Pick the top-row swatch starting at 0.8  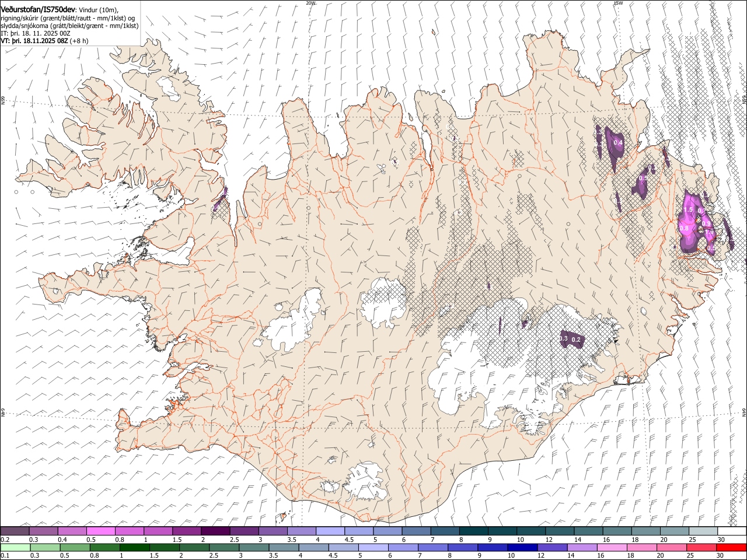point(130,531)
